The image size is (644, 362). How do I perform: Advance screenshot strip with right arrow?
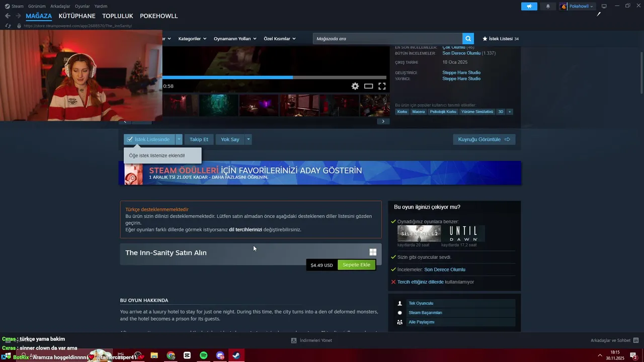tap(383, 121)
